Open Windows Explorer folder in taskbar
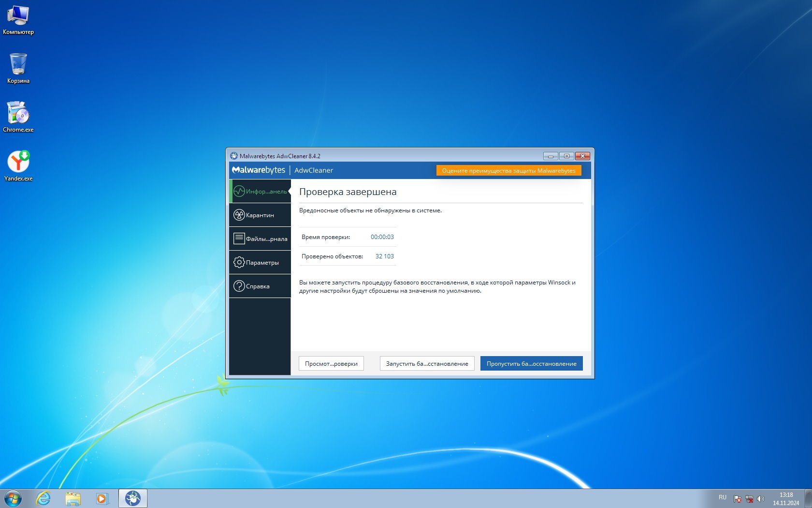Viewport: 812px width, 508px height. 73,498
